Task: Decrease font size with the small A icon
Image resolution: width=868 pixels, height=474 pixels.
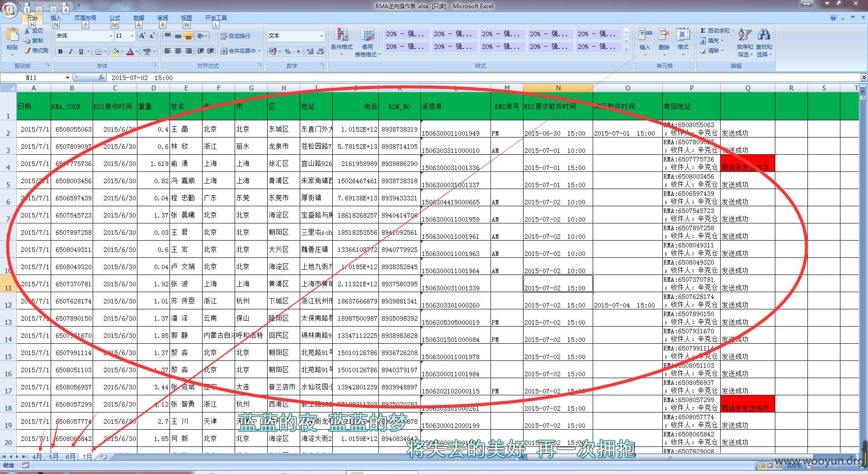Action: (151, 36)
